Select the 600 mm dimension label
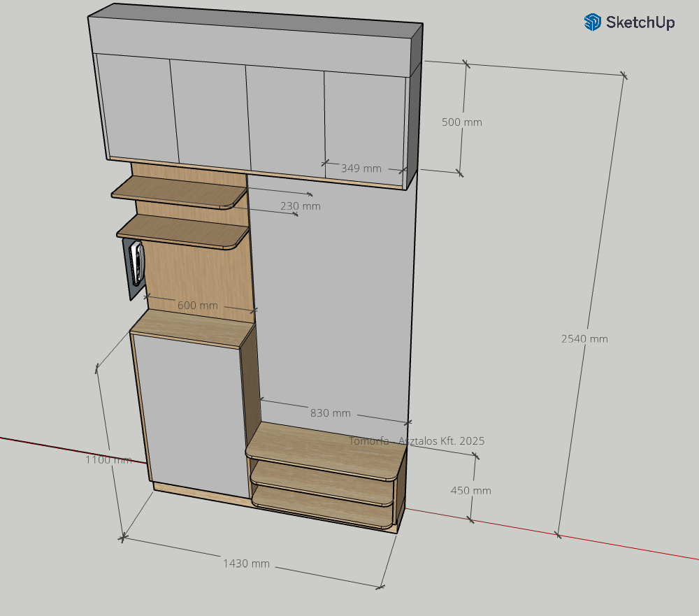The image size is (699, 616). pos(197,306)
